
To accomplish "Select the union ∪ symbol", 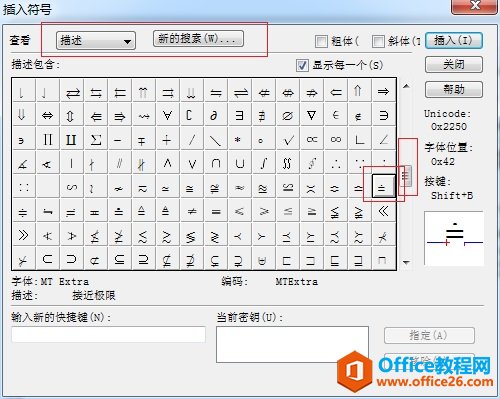I will click(x=239, y=163).
